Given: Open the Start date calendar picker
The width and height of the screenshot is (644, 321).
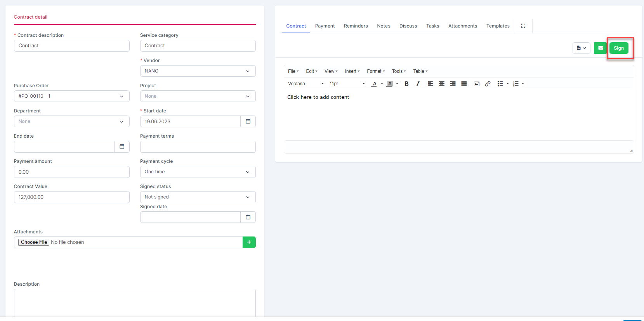Looking at the screenshot, I should click(248, 121).
